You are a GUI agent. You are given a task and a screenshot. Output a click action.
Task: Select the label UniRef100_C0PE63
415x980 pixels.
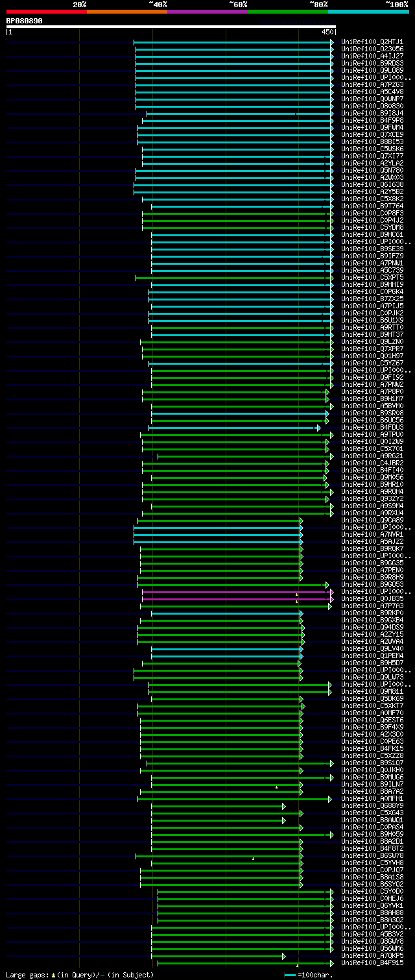pos(372,742)
